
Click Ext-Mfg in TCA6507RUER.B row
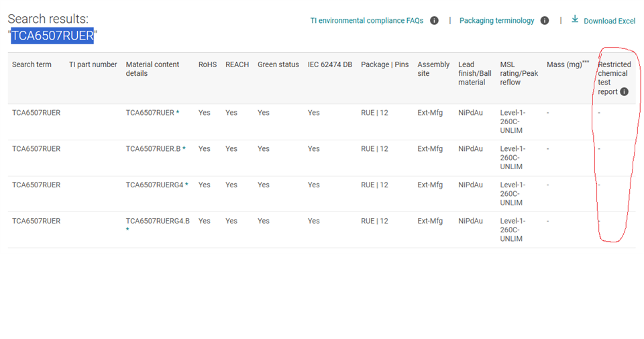click(430, 149)
